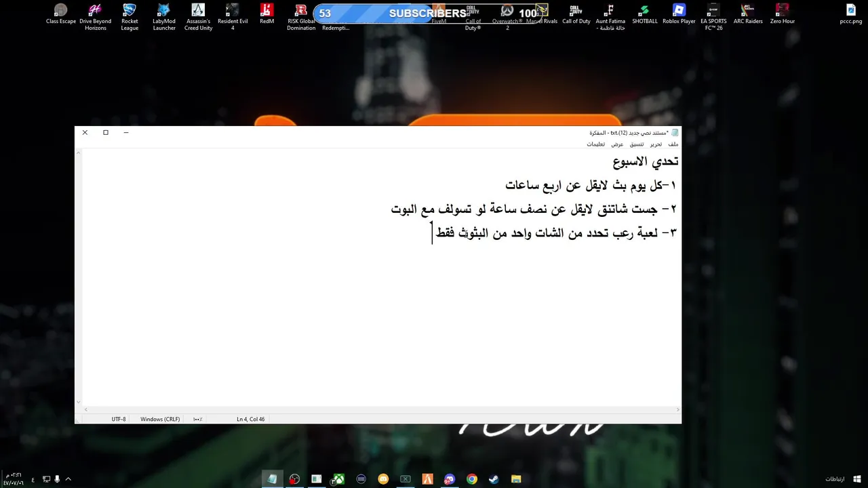Open the تنسيق (Format) menu in Notepad

[637, 144]
